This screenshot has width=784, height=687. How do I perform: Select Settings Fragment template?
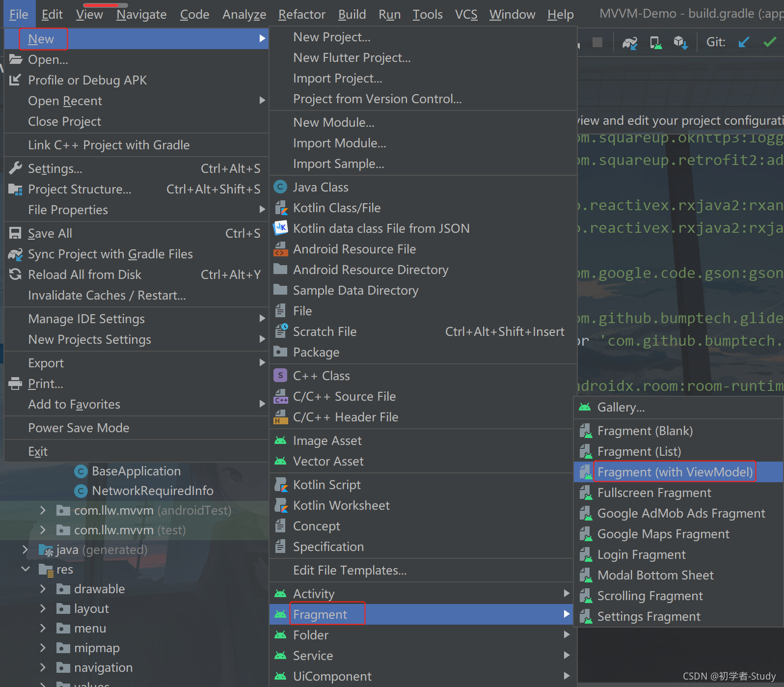[678, 616]
